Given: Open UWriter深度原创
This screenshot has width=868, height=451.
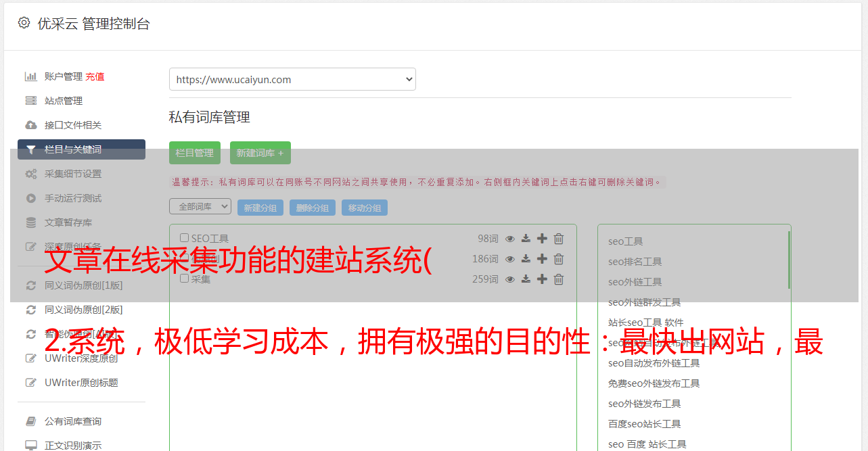Looking at the screenshot, I should click(x=81, y=358).
